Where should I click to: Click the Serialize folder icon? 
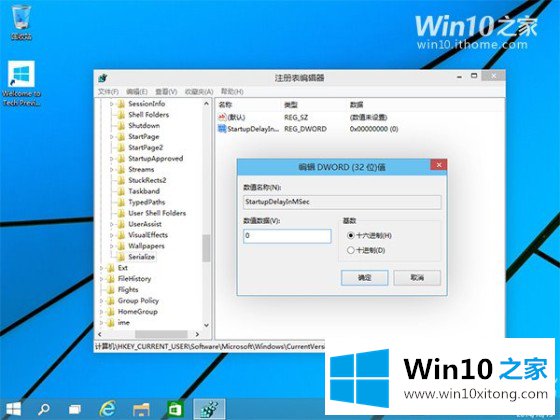click(121, 257)
